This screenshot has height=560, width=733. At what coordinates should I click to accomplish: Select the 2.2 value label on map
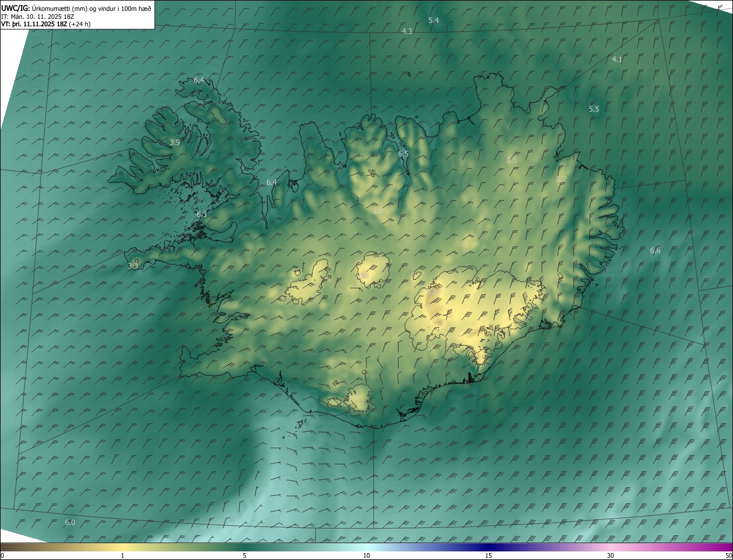(x=561, y=179)
